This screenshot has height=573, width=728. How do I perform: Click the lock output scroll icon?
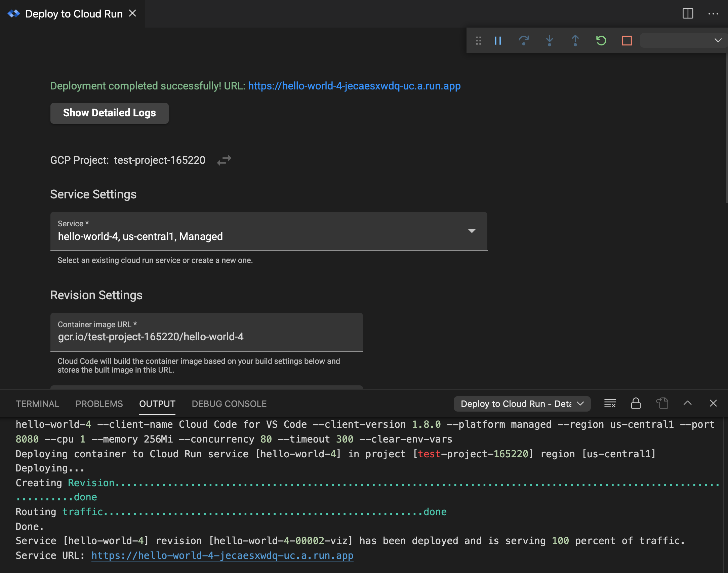[x=635, y=404]
